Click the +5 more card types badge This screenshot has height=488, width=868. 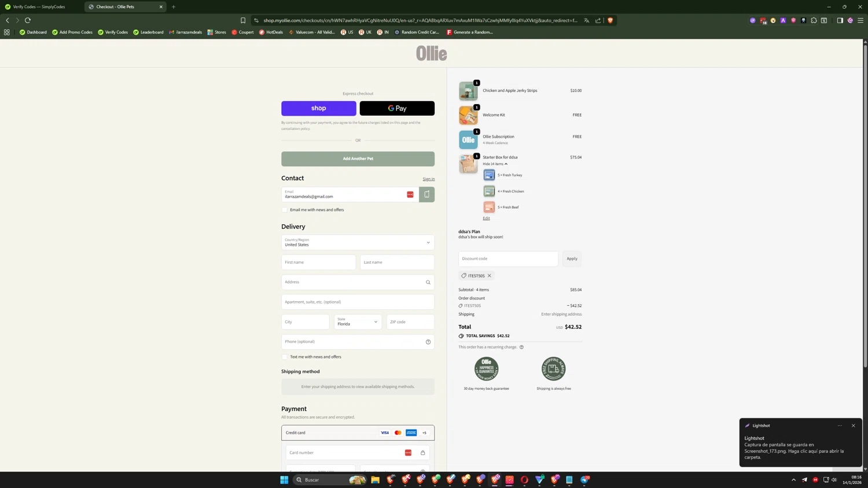(x=424, y=432)
